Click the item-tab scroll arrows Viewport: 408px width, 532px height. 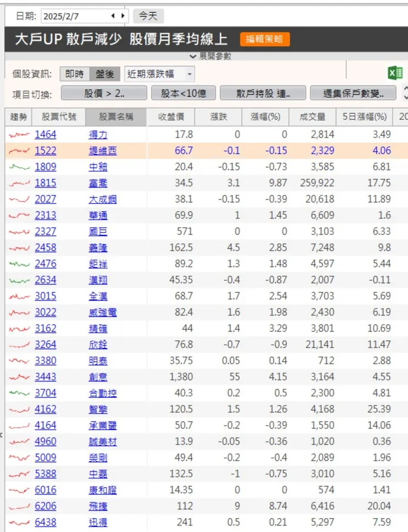pyautogui.click(x=405, y=93)
